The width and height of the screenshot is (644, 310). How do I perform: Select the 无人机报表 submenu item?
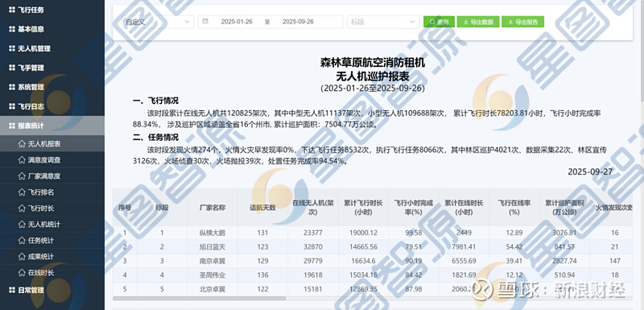click(52, 143)
